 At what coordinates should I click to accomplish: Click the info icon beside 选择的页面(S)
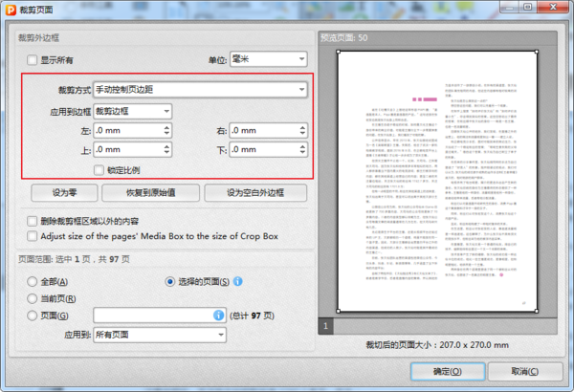pyautogui.click(x=237, y=281)
